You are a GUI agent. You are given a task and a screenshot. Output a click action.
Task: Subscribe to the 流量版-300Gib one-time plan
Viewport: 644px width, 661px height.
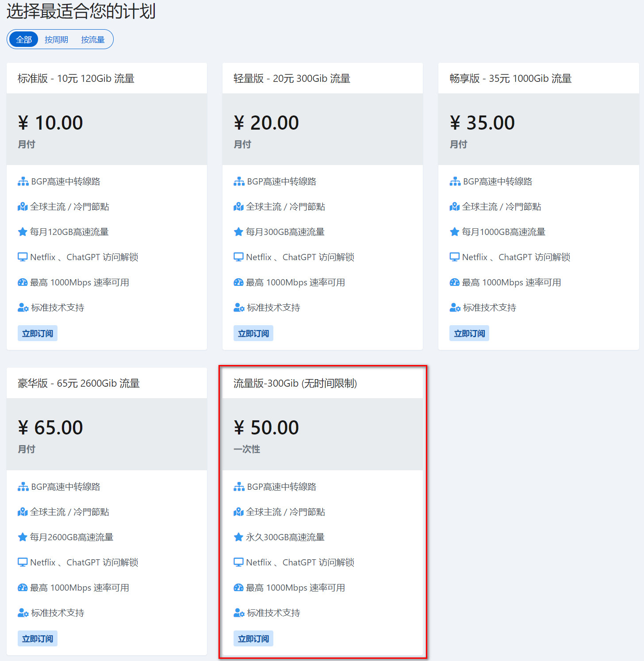(253, 639)
